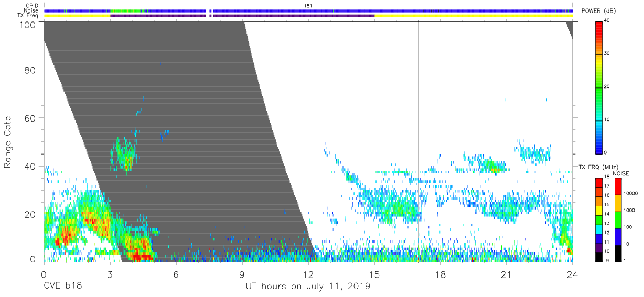The height and width of the screenshot is (297, 644).
Task: Click the gap in the Noise bar
Action: 209,10
